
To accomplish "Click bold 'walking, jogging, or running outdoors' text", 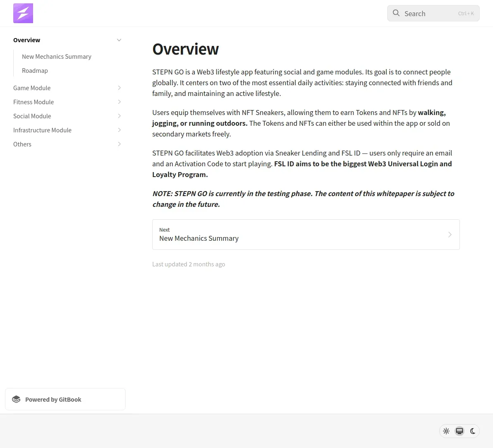I will (x=299, y=118).
